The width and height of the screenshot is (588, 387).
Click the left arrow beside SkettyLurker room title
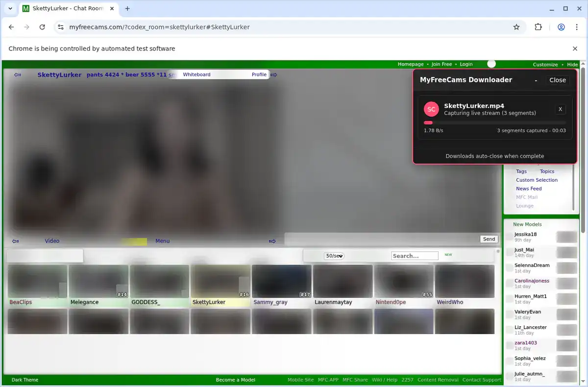(18, 75)
